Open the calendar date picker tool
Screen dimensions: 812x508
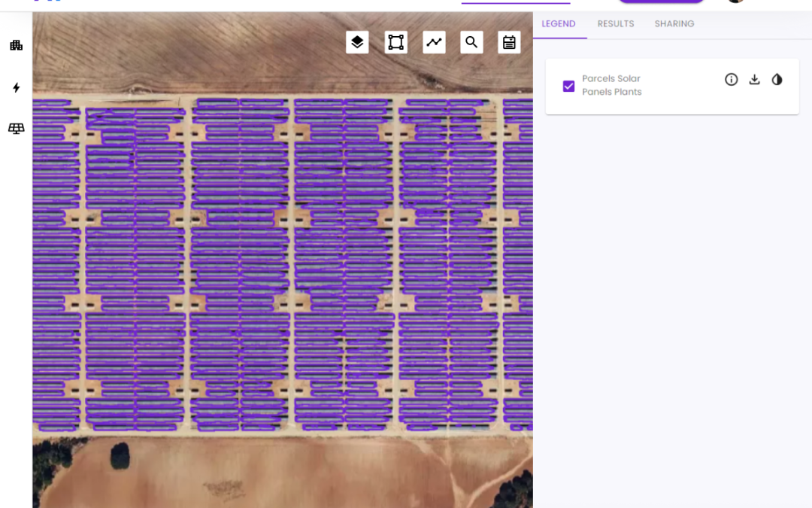[x=509, y=42]
